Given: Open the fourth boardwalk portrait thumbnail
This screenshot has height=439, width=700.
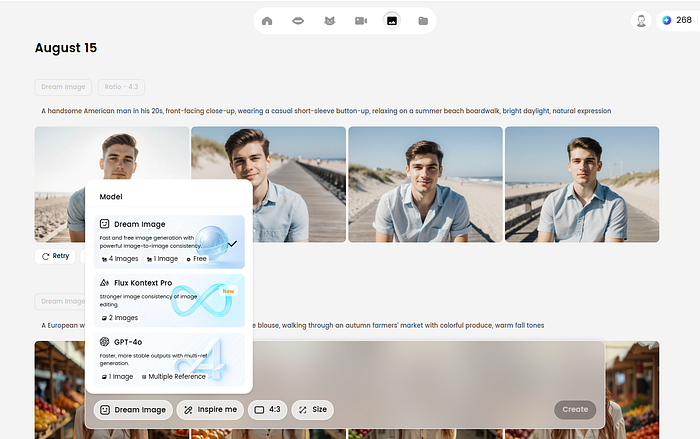Looking at the screenshot, I should tap(582, 184).
